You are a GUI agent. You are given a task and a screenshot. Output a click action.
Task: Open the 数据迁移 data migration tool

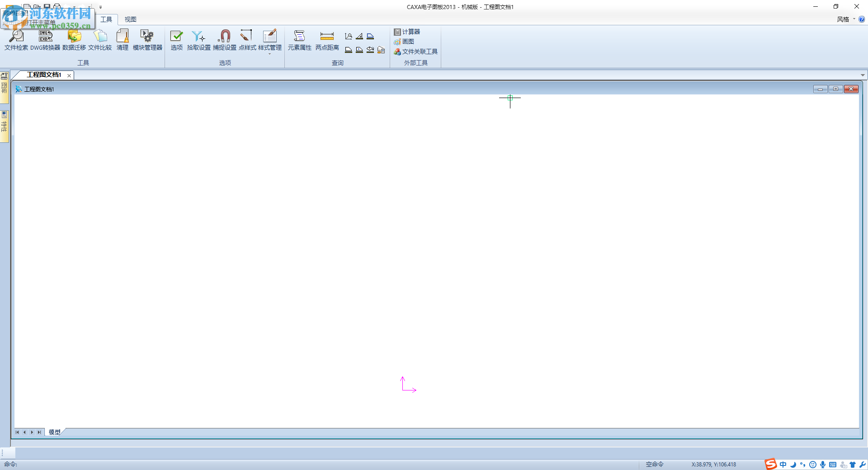coord(74,40)
